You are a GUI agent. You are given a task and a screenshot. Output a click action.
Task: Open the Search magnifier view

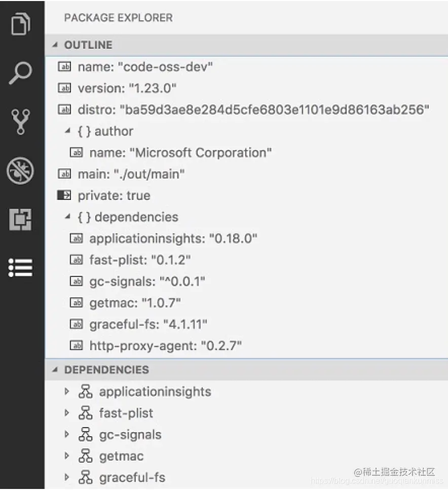click(x=20, y=73)
